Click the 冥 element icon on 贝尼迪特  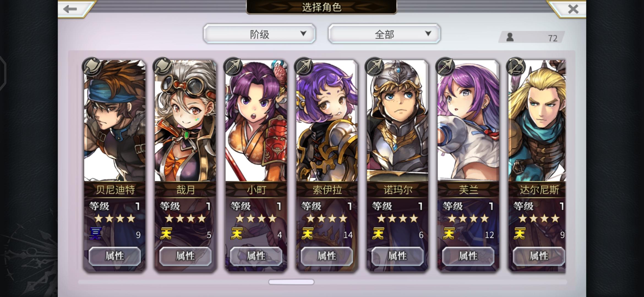[95, 233]
